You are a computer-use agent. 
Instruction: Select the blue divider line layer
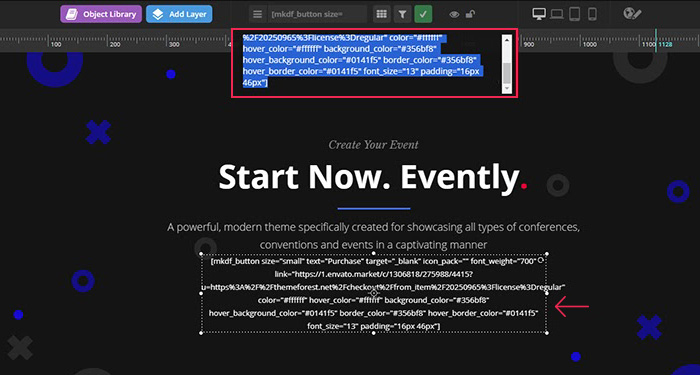(374, 208)
